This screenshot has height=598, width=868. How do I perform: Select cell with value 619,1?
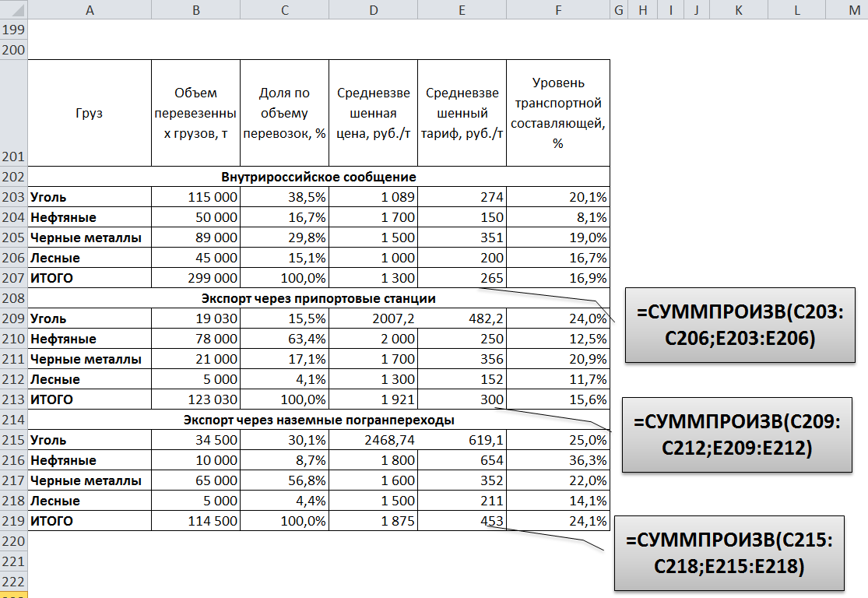[462, 440]
